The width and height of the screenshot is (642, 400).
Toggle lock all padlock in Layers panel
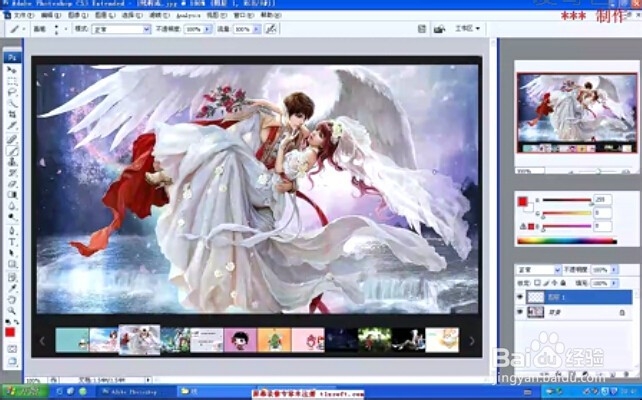click(x=563, y=283)
